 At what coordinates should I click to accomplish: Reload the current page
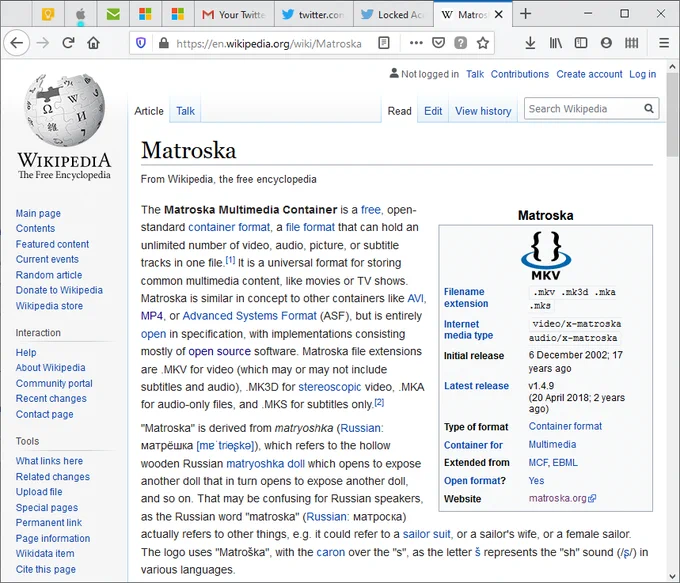pos(68,43)
